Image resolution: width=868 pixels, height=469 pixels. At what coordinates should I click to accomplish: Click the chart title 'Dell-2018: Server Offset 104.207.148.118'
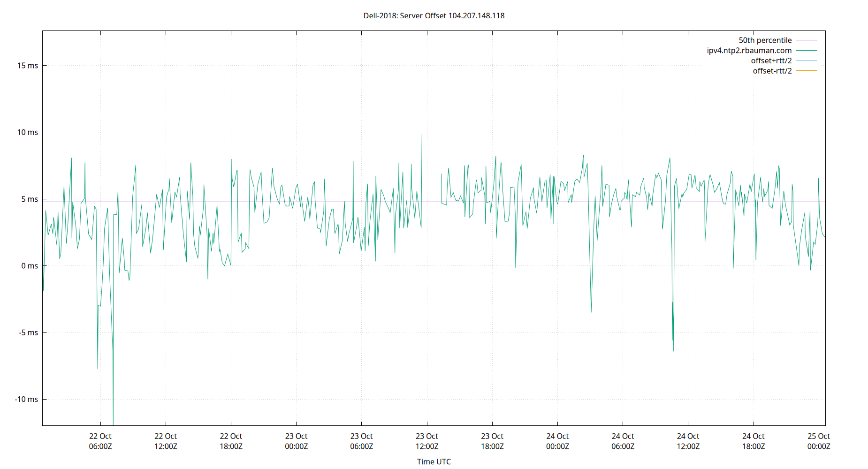click(x=434, y=15)
